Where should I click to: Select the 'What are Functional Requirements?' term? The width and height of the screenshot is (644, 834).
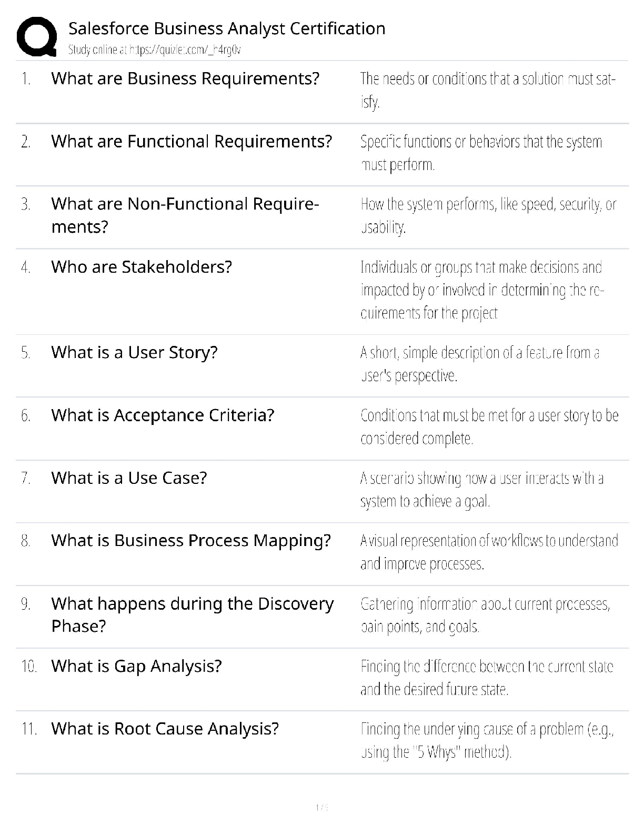pos(192,141)
